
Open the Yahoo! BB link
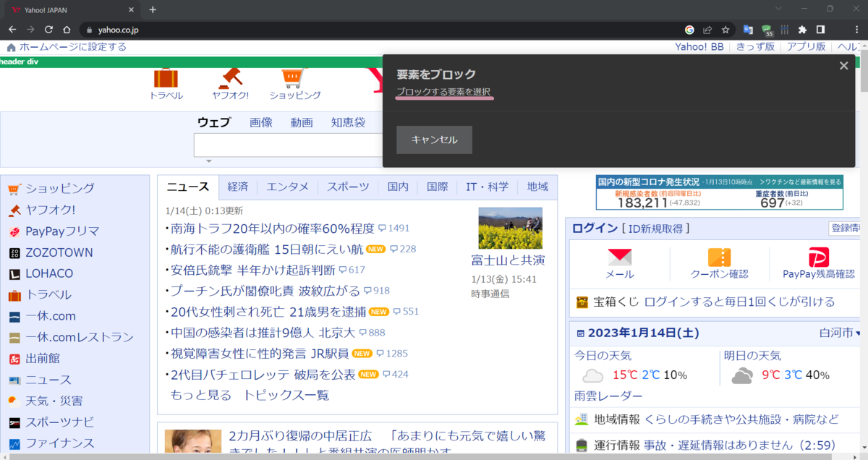pos(699,47)
